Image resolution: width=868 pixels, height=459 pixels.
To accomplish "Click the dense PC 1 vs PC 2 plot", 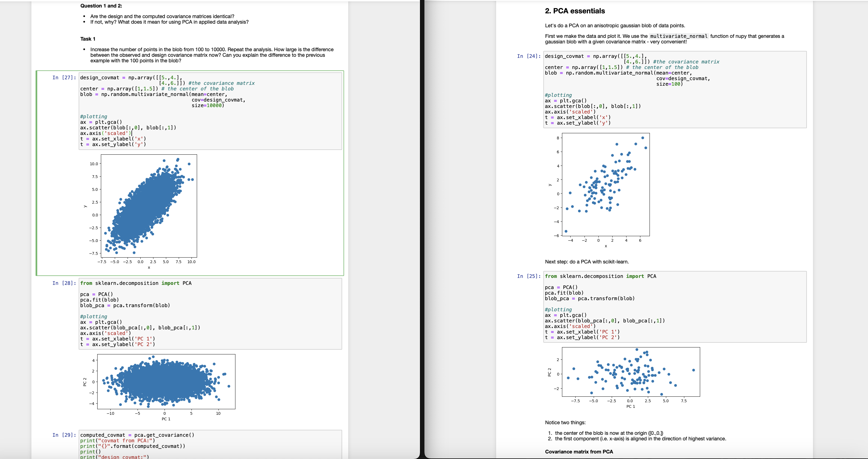I will [x=166, y=381].
